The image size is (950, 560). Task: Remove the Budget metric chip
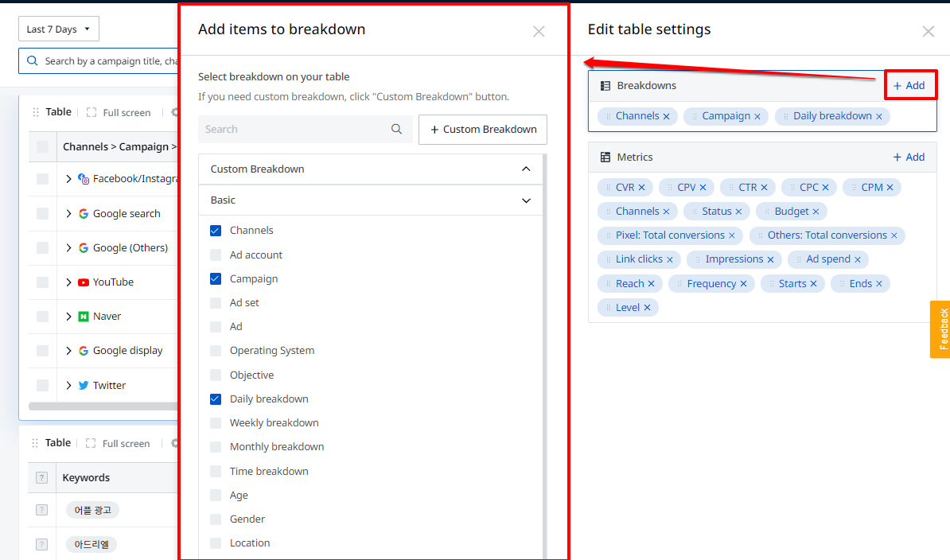coord(816,212)
